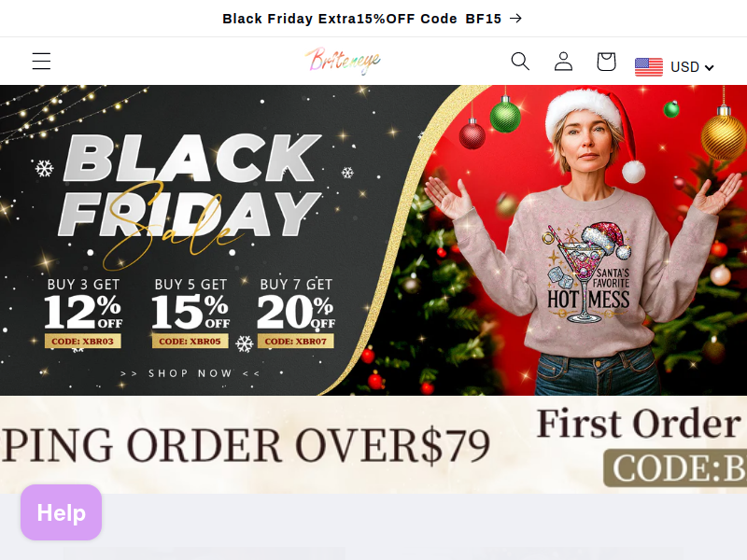Click the CODE: XBR03 coupon badge
Screen dimensions: 747x560
tap(83, 341)
